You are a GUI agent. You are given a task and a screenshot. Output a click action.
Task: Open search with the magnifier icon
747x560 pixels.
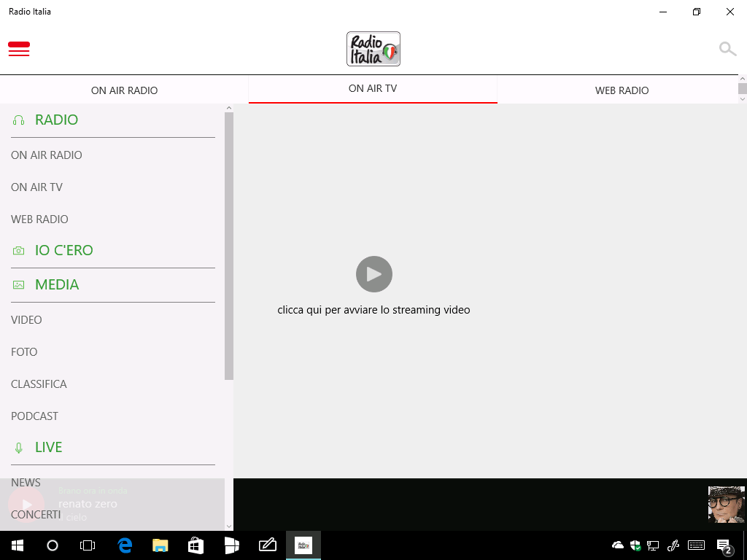tap(727, 49)
